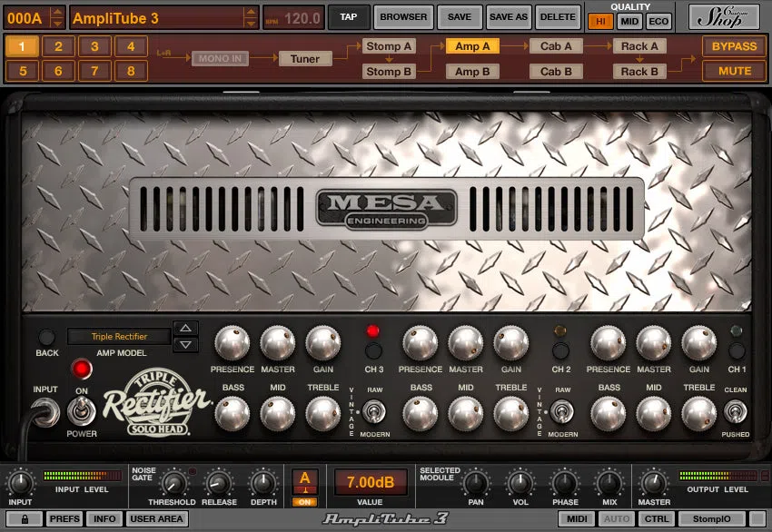This screenshot has height=532, width=772.
Task: Click the 7.00dB value display
Action: [371, 482]
